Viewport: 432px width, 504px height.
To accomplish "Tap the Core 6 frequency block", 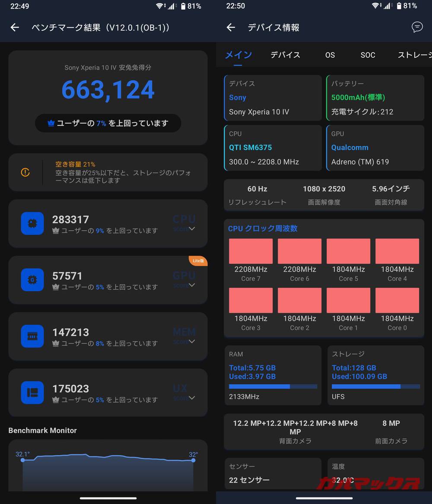I will pos(299,251).
